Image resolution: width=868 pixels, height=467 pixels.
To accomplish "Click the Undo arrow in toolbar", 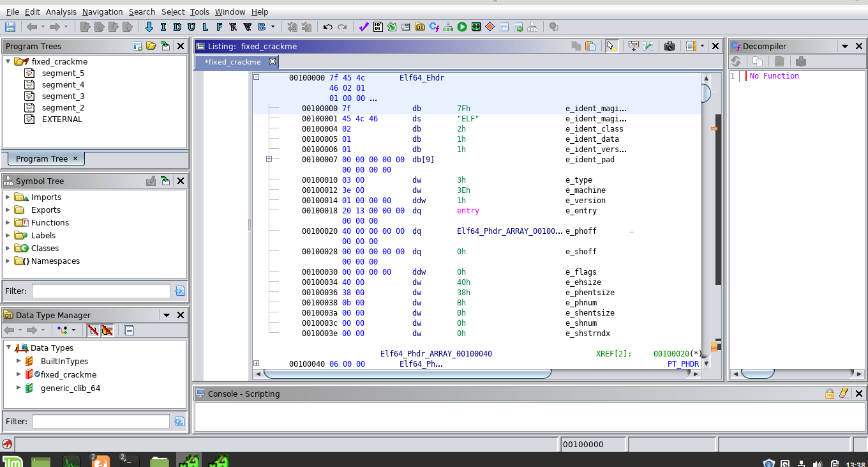I will pyautogui.click(x=328, y=27).
